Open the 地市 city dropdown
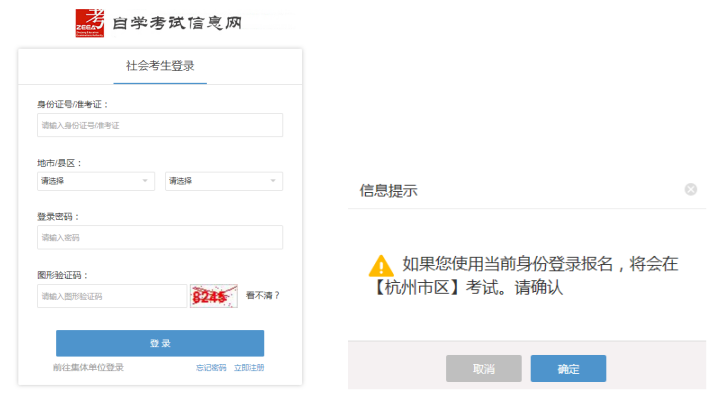Viewport: 715px width, 396px height. coord(96,181)
